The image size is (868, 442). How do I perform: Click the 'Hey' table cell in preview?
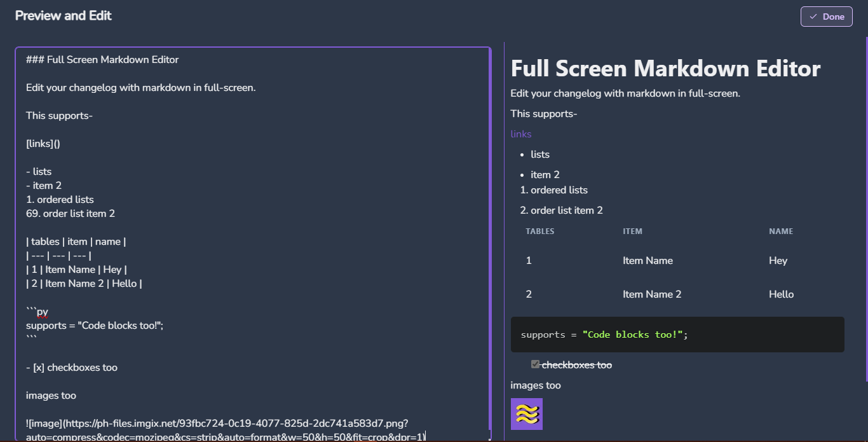tap(778, 261)
